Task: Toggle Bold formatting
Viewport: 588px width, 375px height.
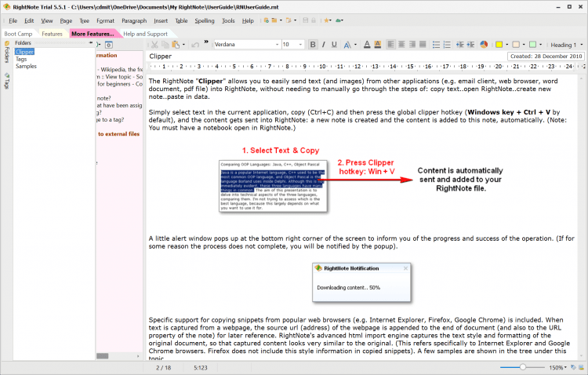Action: [x=313, y=45]
